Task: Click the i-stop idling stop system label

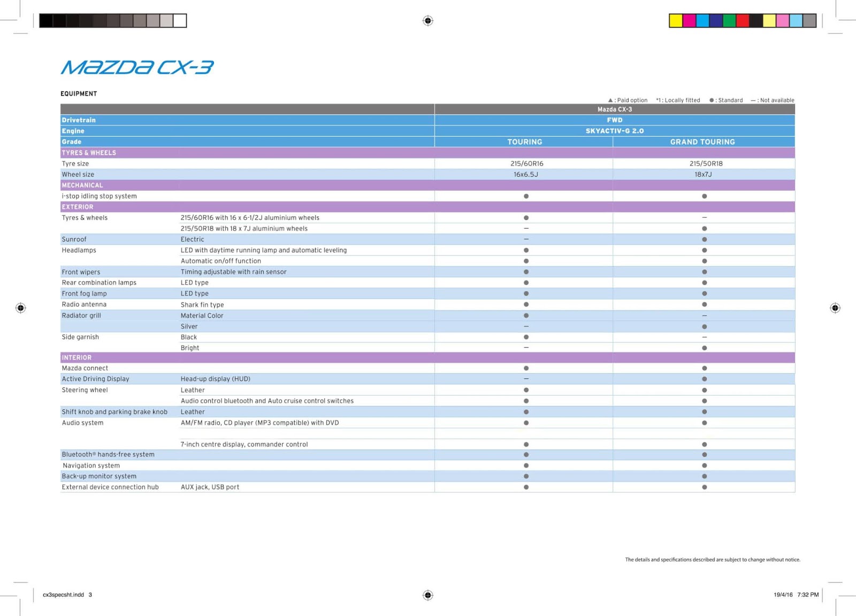Action: pos(99,196)
